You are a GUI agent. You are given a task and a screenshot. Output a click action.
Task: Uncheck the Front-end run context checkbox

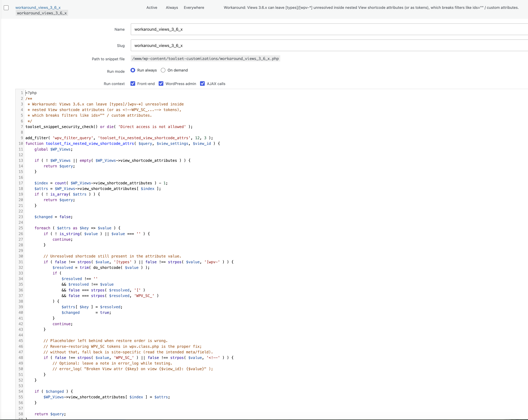click(133, 84)
